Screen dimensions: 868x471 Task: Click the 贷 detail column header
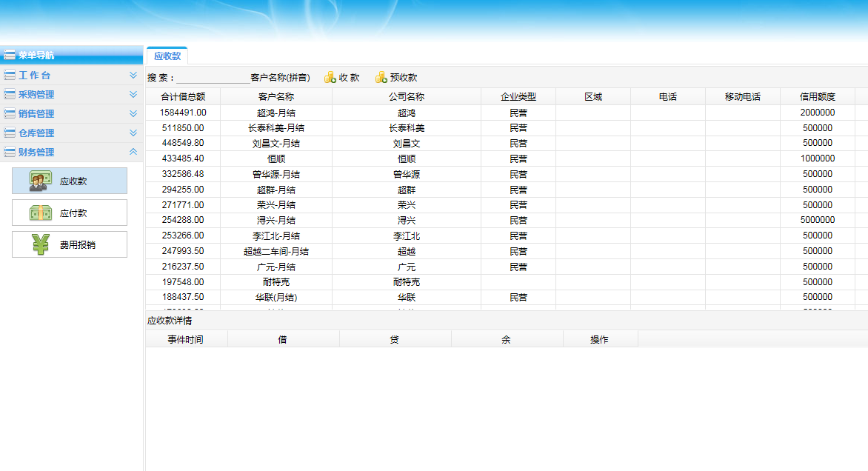pyautogui.click(x=395, y=339)
